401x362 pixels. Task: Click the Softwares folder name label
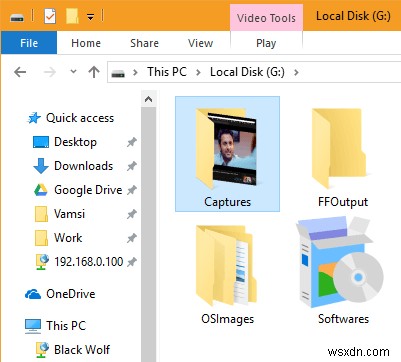343,319
